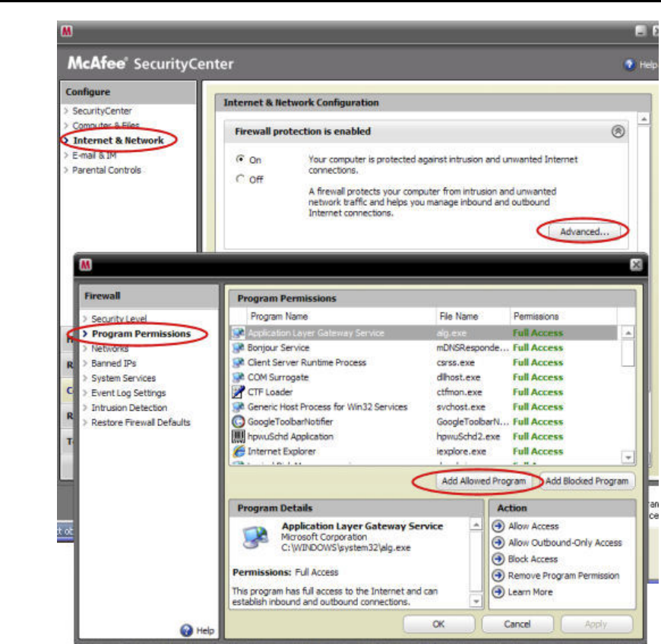Click the Block Access arrow icon
The width and height of the screenshot is (661, 644).
click(x=498, y=559)
